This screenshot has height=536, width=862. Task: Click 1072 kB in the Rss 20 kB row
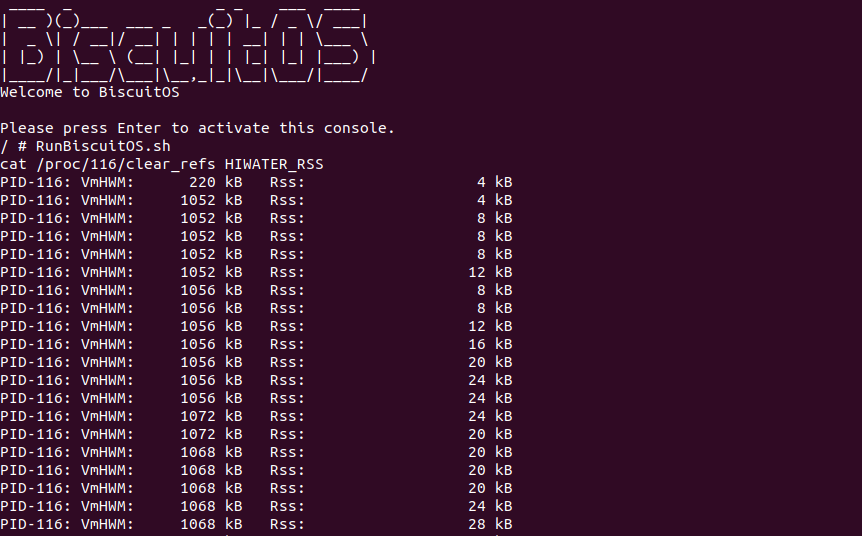click(211, 434)
